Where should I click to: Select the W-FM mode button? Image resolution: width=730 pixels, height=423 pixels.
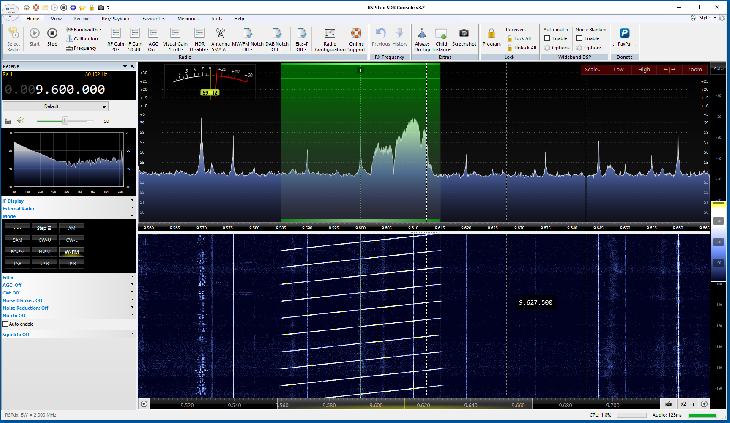pyautogui.click(x=73, y=252)
